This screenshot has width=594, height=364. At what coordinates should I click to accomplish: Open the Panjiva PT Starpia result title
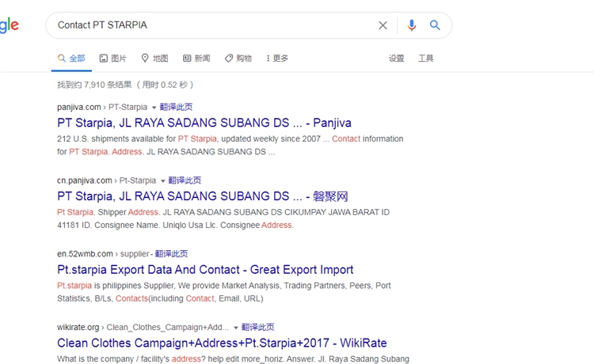tap(204, 123)
